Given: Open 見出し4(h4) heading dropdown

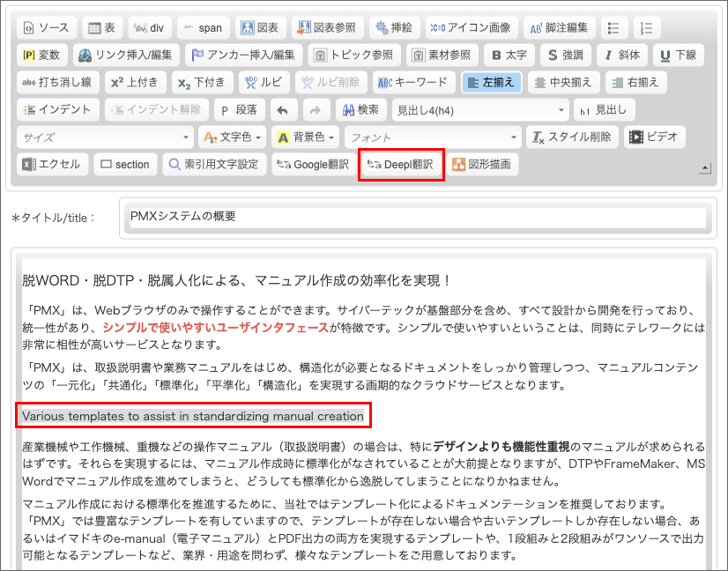Looking at the screenshot, I should click(480, 110).
